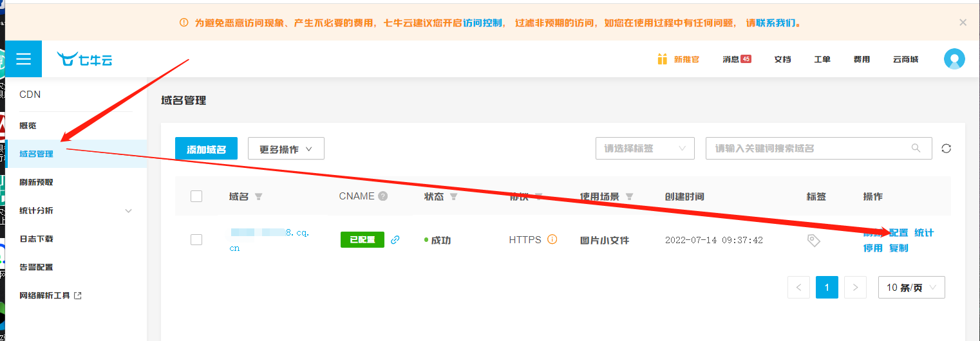Check the domain row checkbox

[x=196, y=240]
